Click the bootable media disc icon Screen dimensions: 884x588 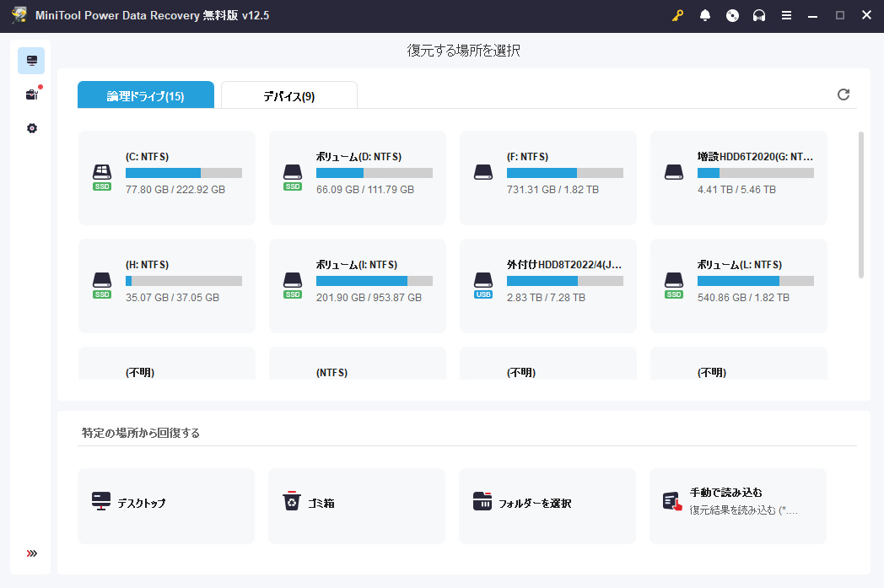[732, 16]
